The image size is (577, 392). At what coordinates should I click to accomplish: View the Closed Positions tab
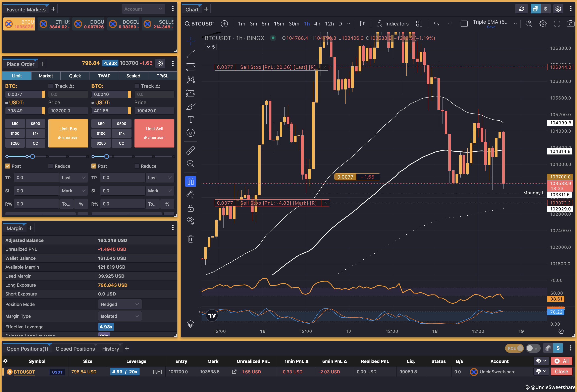(x=75, y=349)
